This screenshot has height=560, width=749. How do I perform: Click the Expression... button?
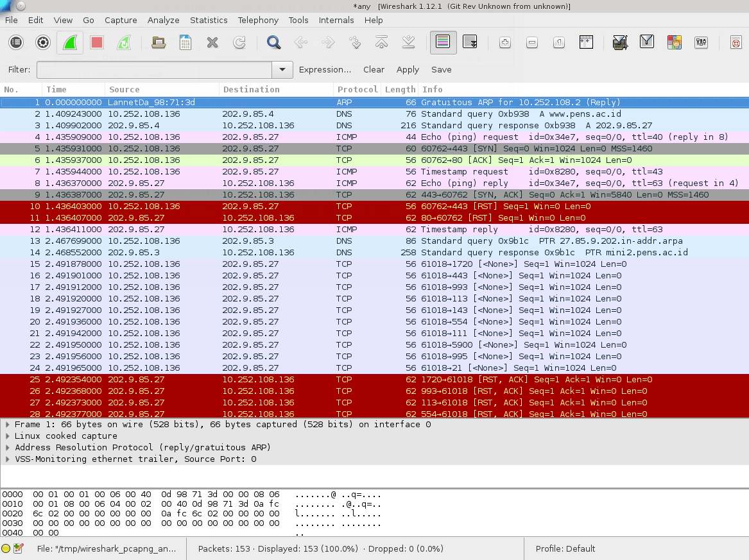325,70
